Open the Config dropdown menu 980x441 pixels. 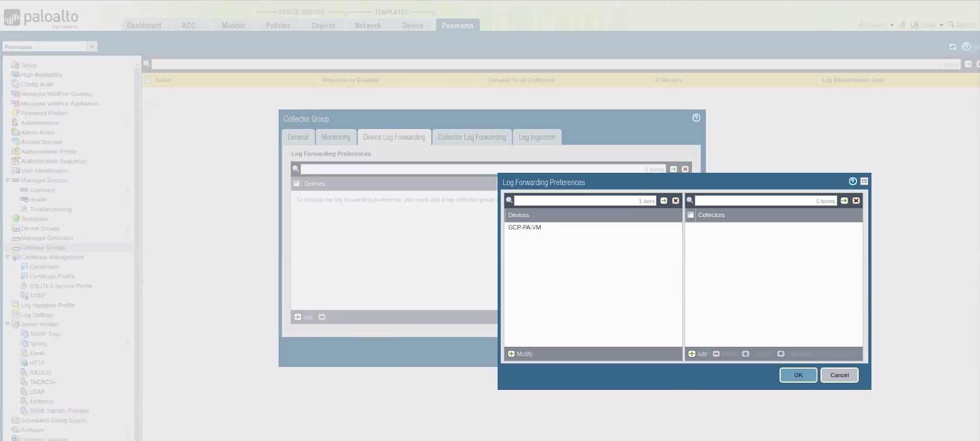(927, 25)
